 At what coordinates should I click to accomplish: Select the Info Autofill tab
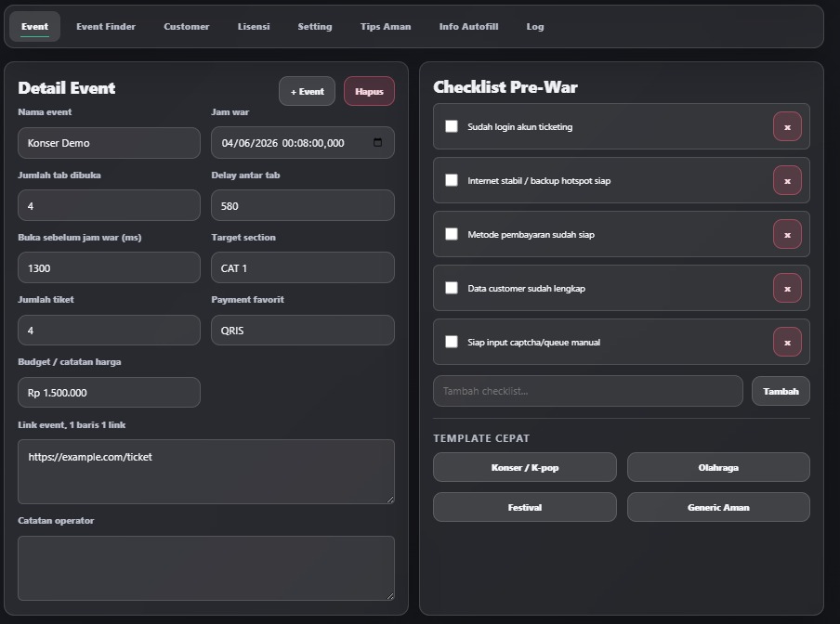pyautogui.click(x=468, y=26)
